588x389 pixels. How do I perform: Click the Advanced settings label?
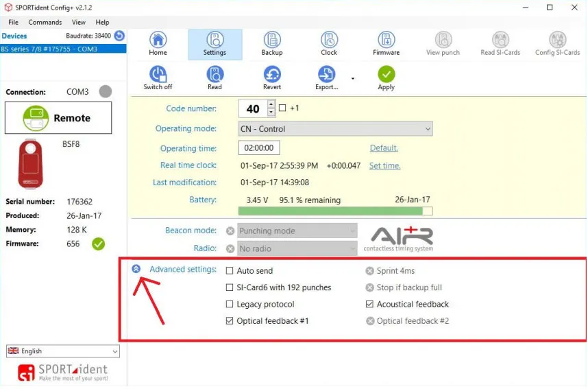[183, 270]
